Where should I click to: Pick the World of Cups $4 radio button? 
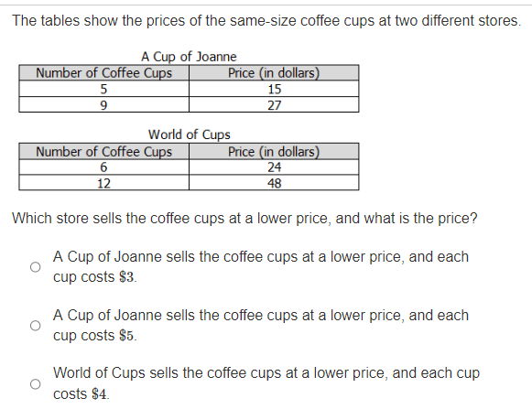[36, 384]
